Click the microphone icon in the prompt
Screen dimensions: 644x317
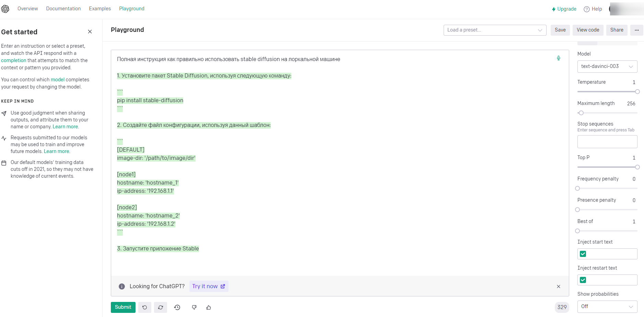[559, 58]
